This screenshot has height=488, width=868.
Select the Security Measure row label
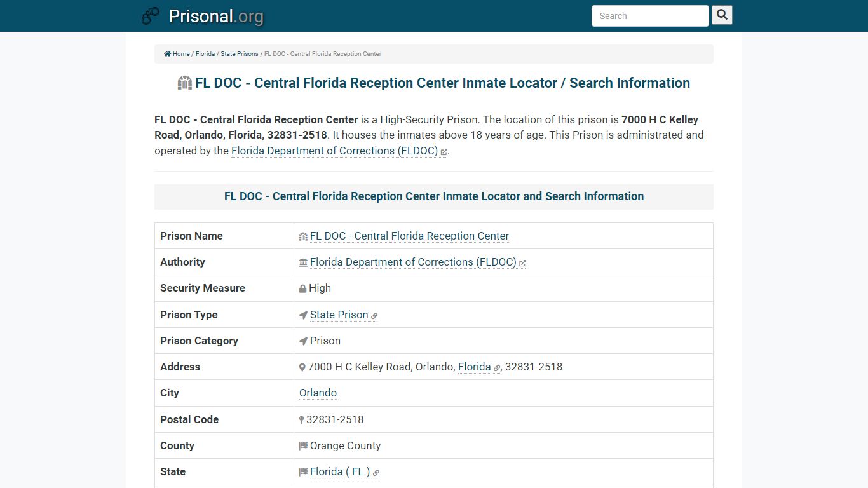click(203, 288)
